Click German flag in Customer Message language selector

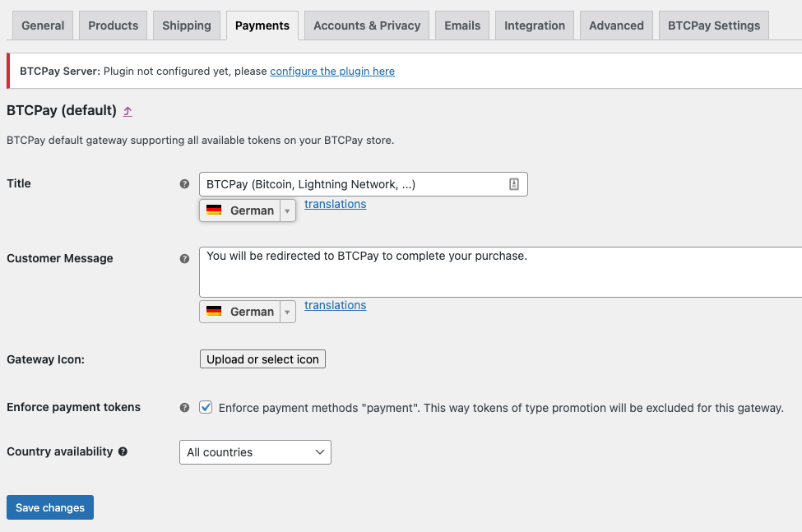pyautogui.click(x=214, y=312)
